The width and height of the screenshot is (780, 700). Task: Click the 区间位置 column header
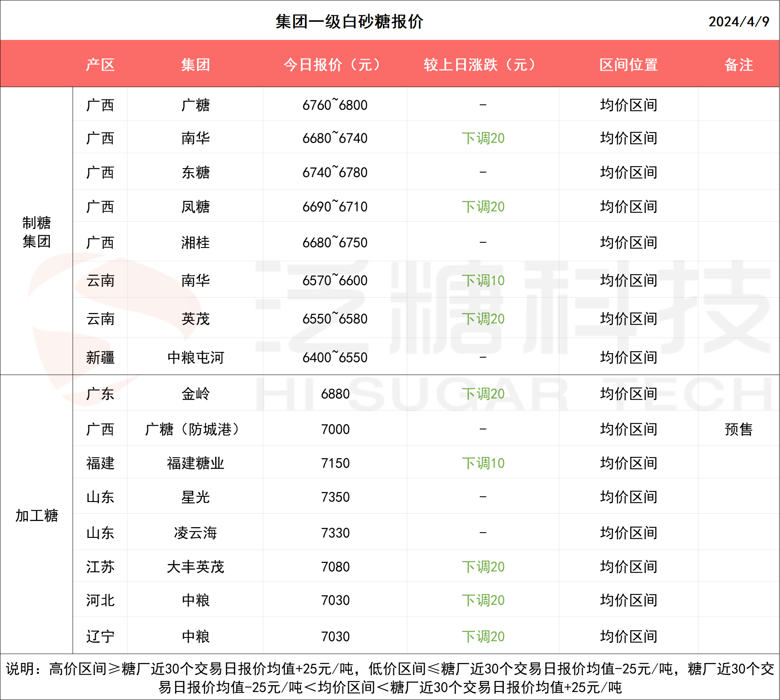(x=628, y=65)
